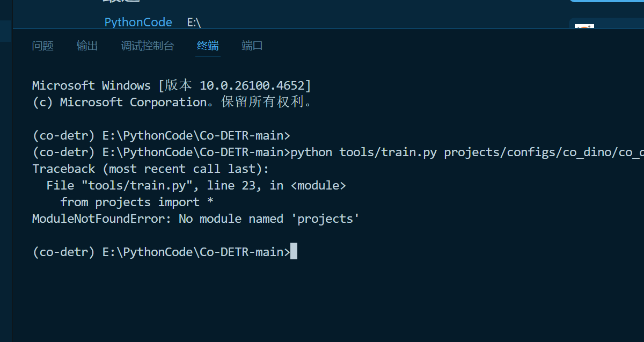This screenshot has height=342, width=644.
Task: Click the Traceback (most recent call last) line
Action: click(x=150, y=169)
